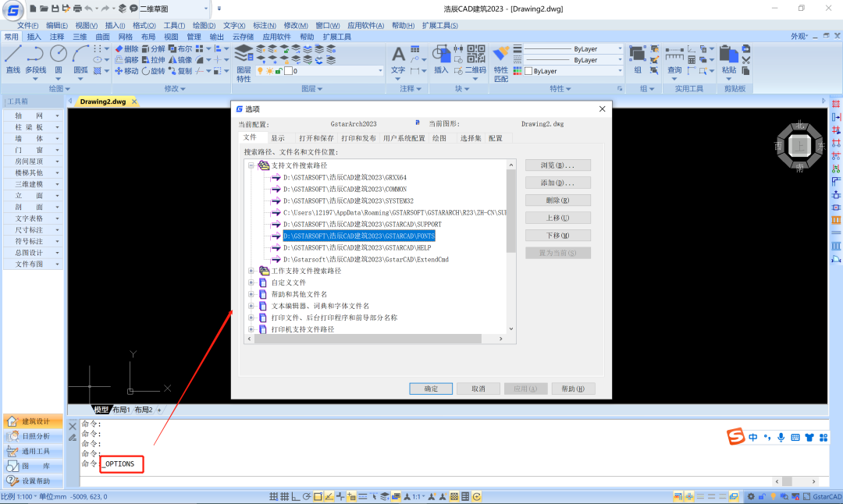Click the 文字 text tool

tap(398, 60)
